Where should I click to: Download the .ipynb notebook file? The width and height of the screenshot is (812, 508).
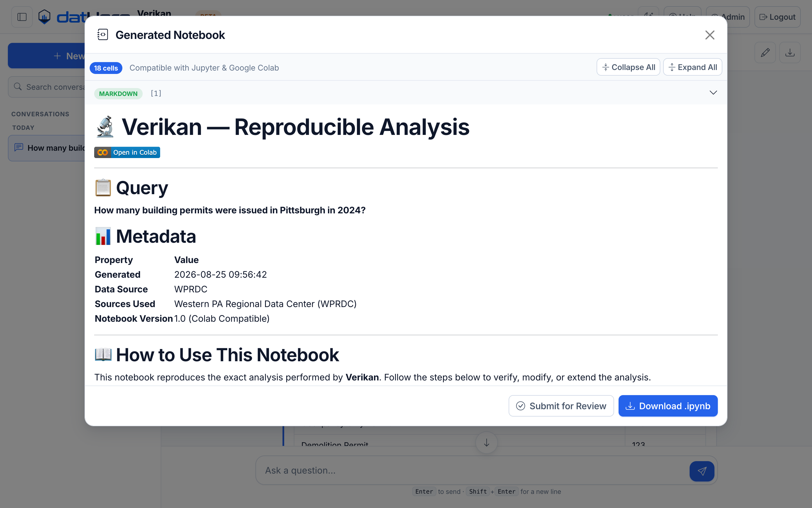pos(668,406)
